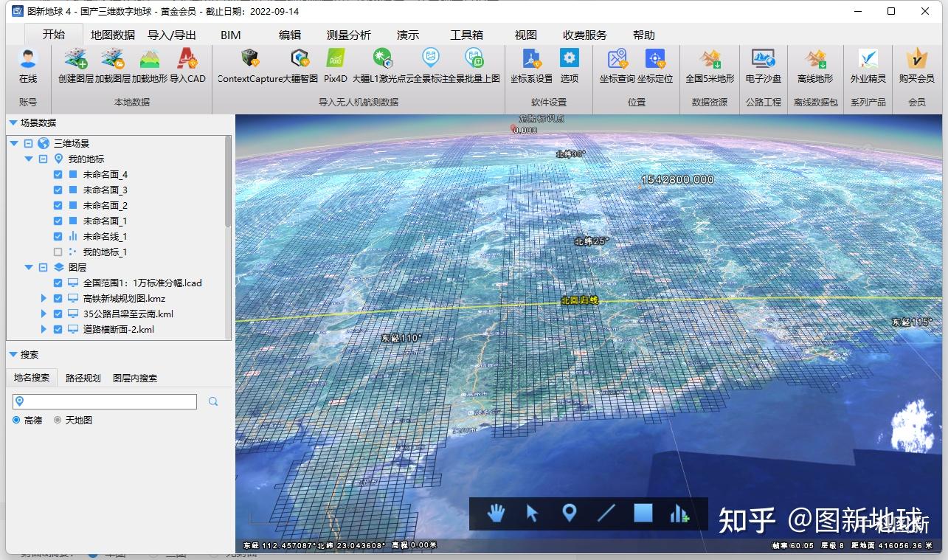Open 电子沙盘 tool
Screen dimensions: 948x560
point(763,58)
